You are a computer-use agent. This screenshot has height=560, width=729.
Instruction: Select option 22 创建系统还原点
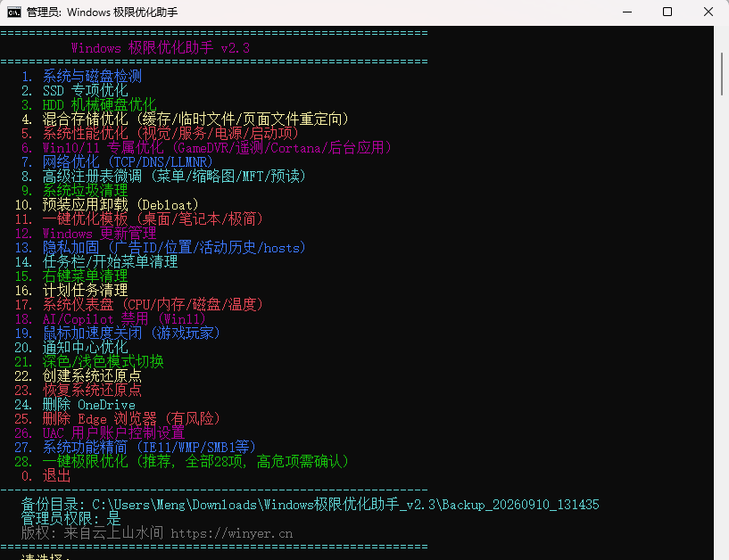coord(79,376)
